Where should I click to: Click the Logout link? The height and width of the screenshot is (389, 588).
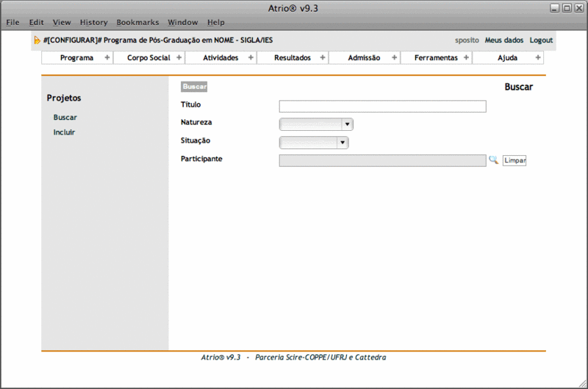point(541,40)
